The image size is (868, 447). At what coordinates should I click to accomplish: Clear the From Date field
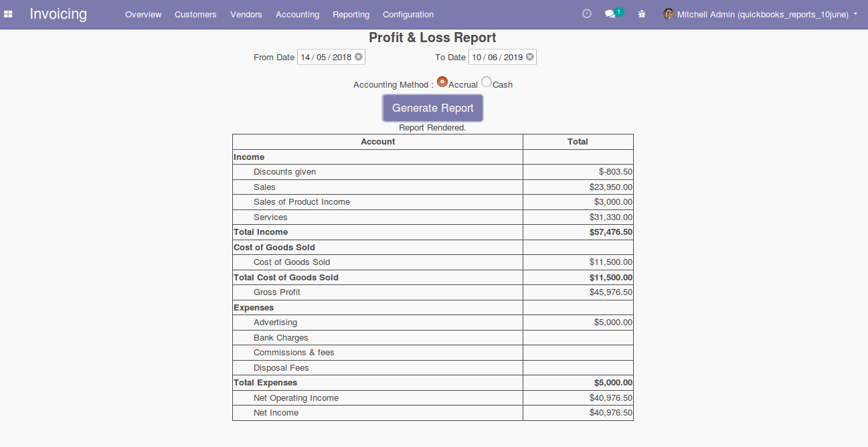pos(359,57)
